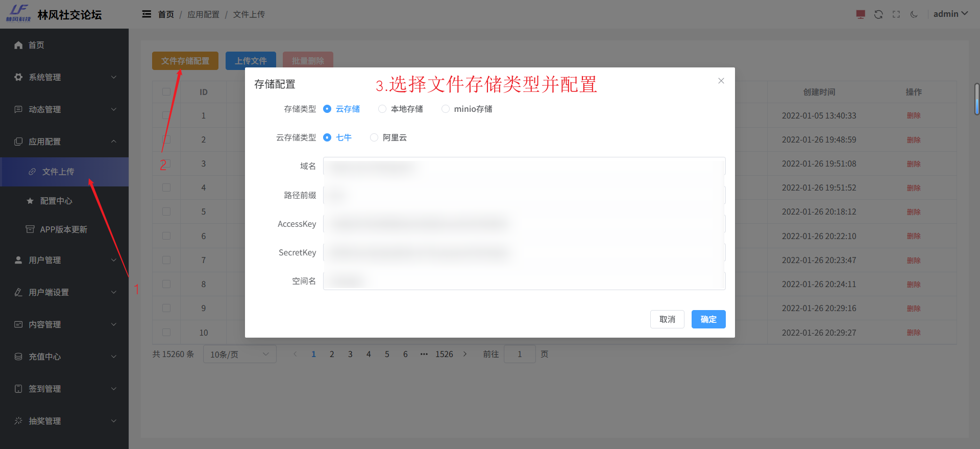This screenshot has width=980, height=449.
Task: Select 阿里云 cloud storage radio
Action: point(374,137)
